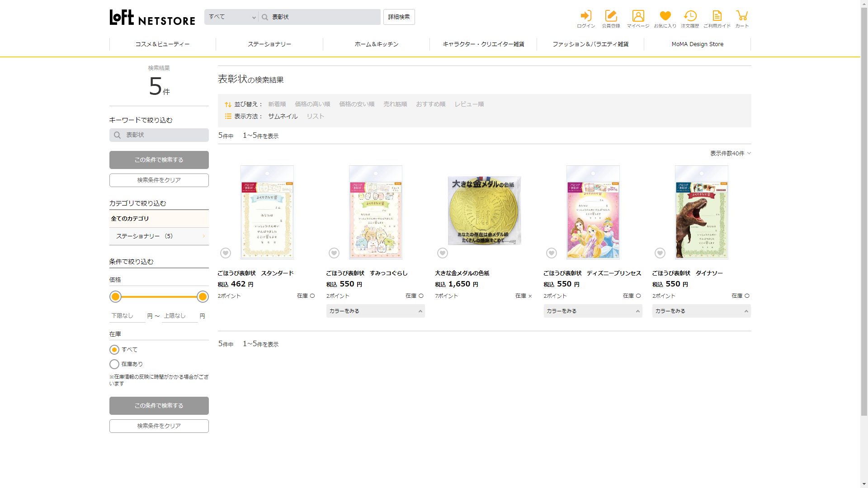This screenshot has height=488, width=868.
Task: Open My Page person icon
Action: [638, 16]
